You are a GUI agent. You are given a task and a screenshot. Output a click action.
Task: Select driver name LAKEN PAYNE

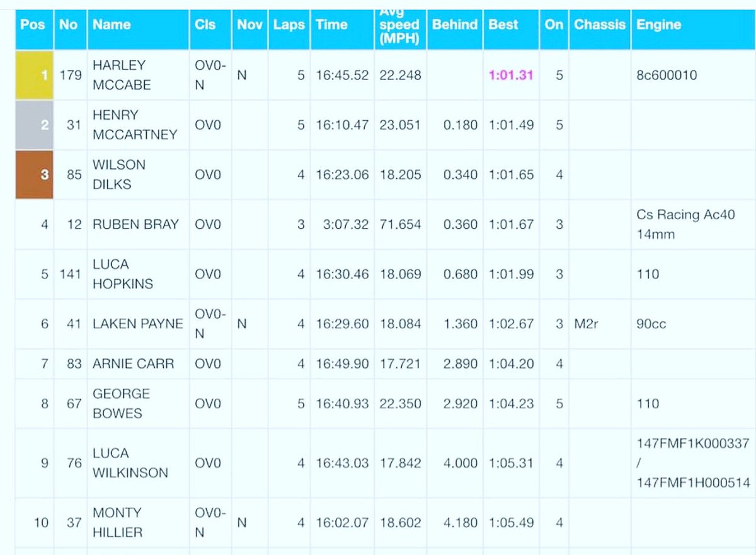[138, 324]
